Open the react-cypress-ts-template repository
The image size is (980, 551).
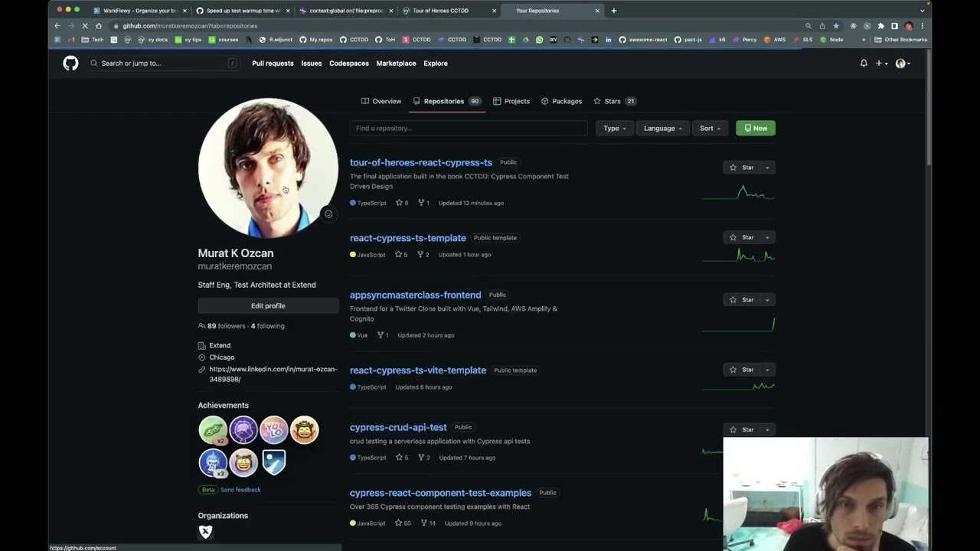tap(408, 238)
